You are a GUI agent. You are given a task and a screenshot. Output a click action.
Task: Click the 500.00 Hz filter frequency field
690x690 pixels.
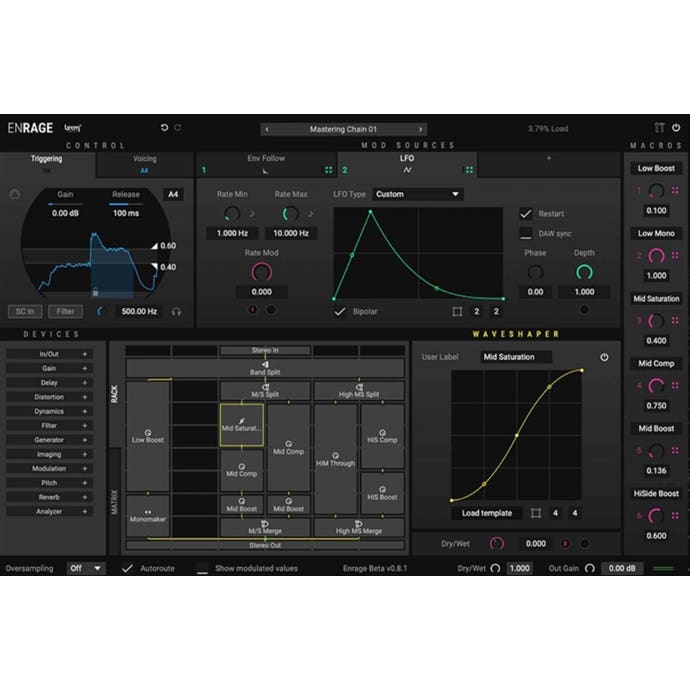(x=139, y=312)
